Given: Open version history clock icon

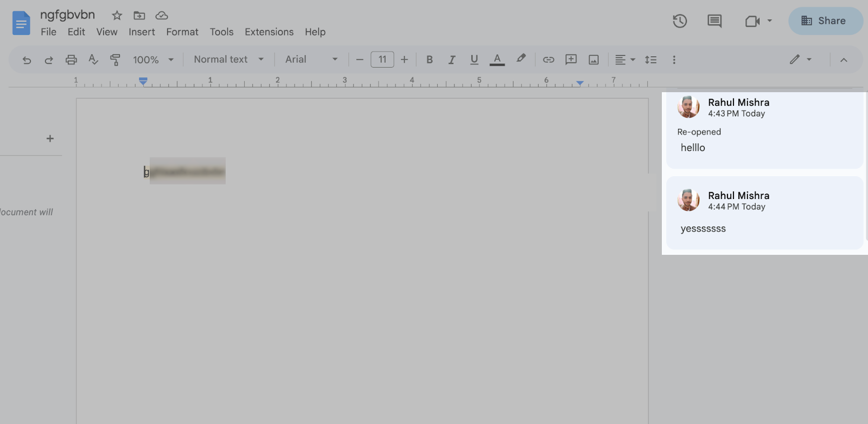Looking at the screenshot, I should coord(680,21).
